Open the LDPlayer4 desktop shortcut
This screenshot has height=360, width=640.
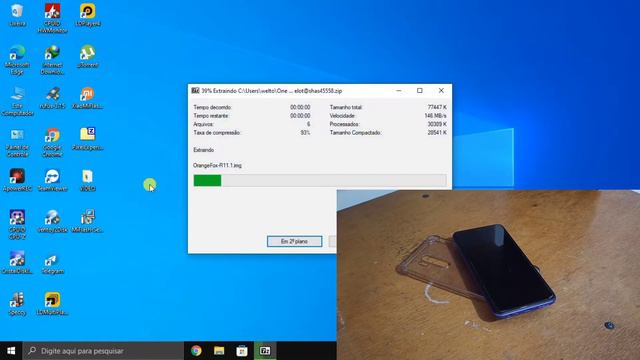tap(87, 16)
